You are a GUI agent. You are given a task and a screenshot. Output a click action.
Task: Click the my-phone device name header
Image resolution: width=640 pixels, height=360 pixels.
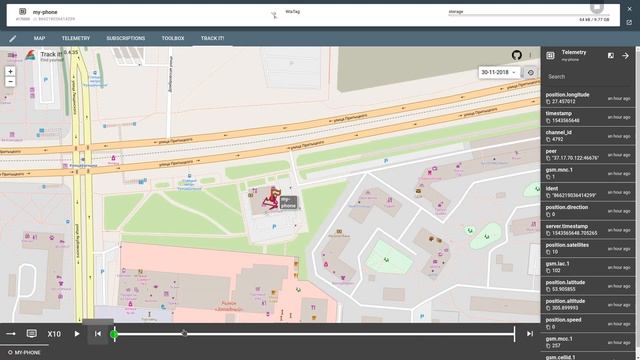[x=45, y=12]
